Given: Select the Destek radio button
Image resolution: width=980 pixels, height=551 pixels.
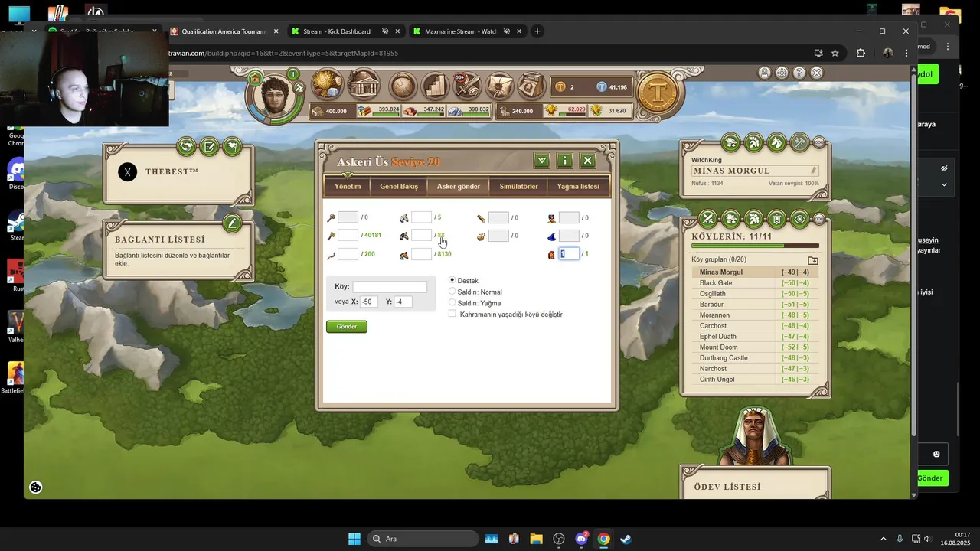Looking at the screenshot, I should click(452, 281).
